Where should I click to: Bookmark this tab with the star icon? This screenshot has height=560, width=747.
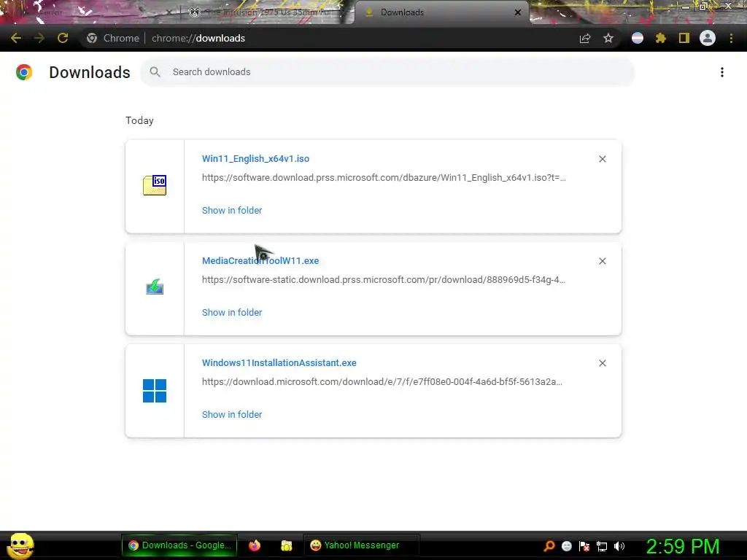pyautogui.click(x=608, y=38)
